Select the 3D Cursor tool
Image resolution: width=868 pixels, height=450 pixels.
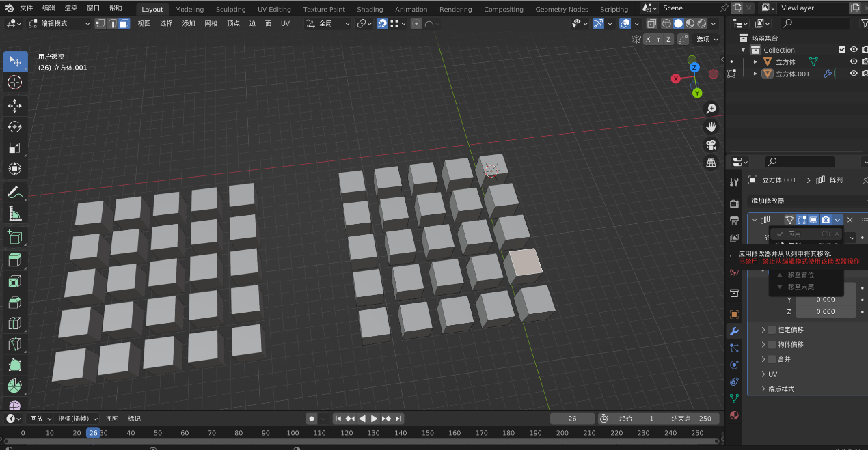14,83
